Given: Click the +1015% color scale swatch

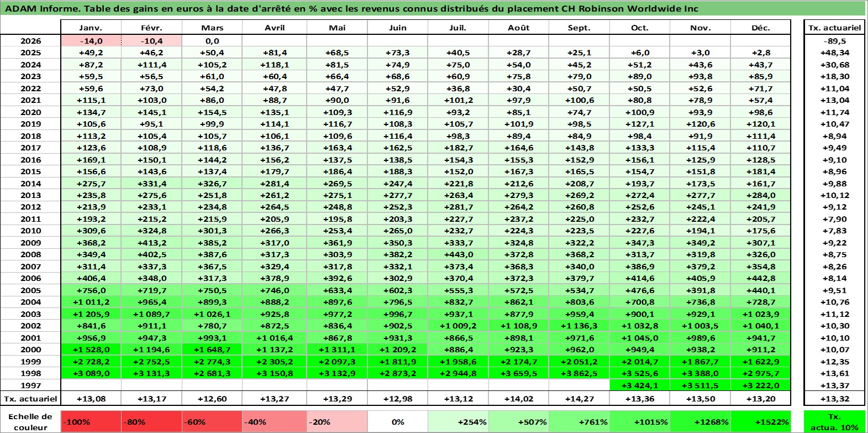Looking at the screenshot, I should tap(640, 421).
